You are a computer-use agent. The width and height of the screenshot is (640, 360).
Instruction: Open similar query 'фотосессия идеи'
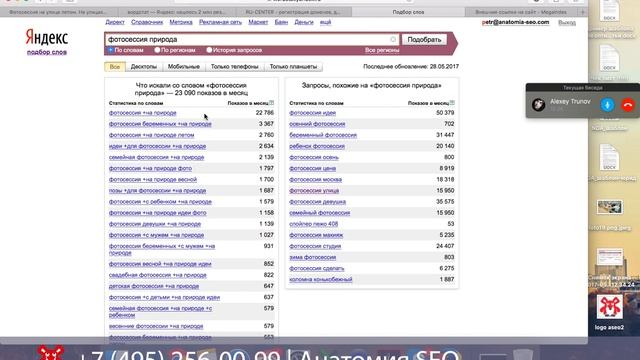click(312, 113)
